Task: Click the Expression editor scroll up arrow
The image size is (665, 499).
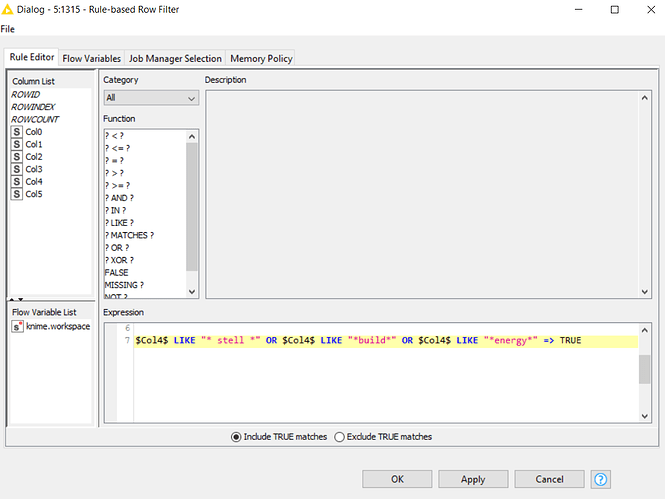Action: pyautogui.click(x=644, y=330)
